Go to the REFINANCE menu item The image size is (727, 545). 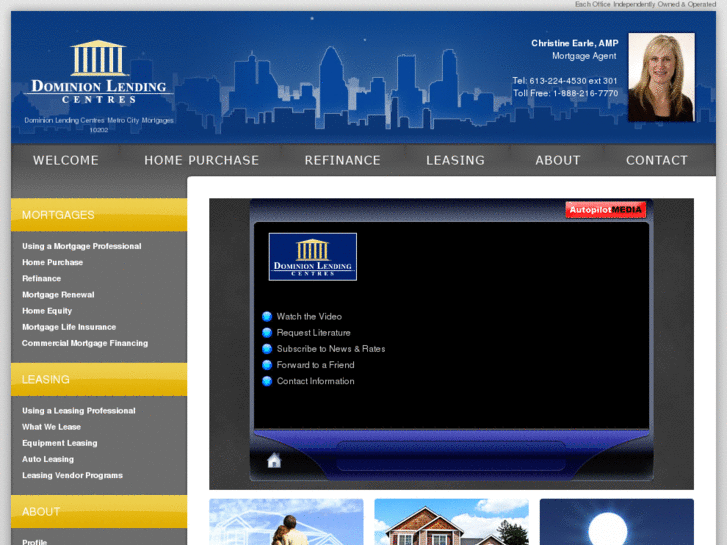343,160
